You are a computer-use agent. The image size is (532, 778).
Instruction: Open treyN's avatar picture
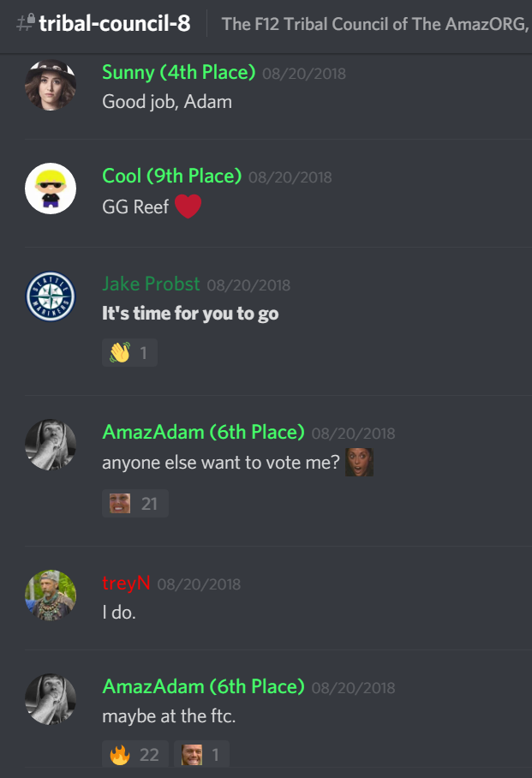(x=51, y=595)
